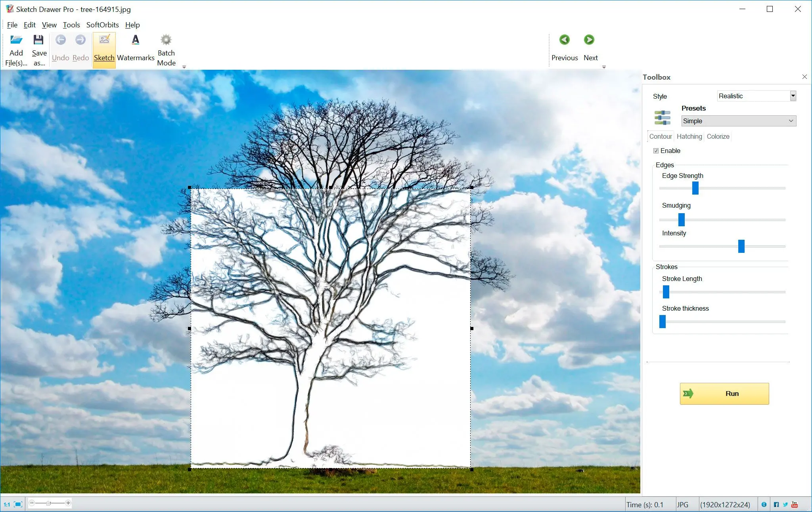Screen dimensions: 812x512
Task: Toggle the Enable contour checkbox
Action: tap(656, 151)
